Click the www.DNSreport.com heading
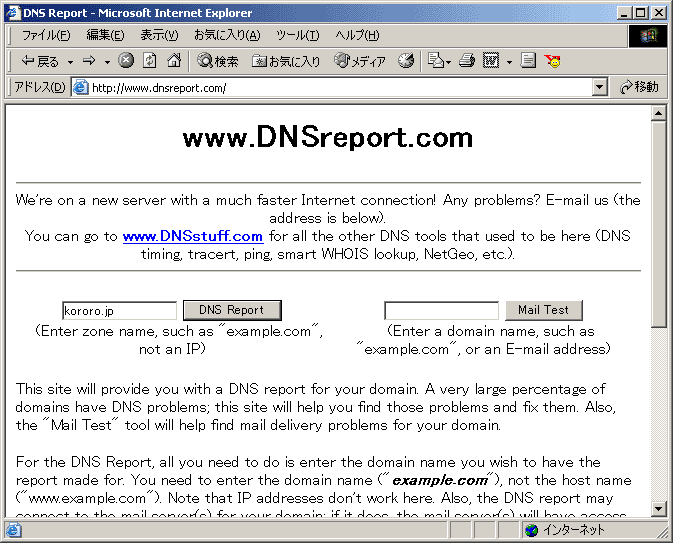This screenshot has width=673, height=543. point(328,137)
